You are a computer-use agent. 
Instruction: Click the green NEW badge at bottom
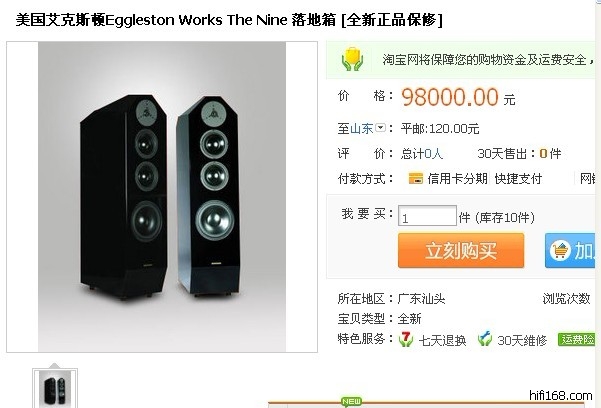(x=351, y=401)
